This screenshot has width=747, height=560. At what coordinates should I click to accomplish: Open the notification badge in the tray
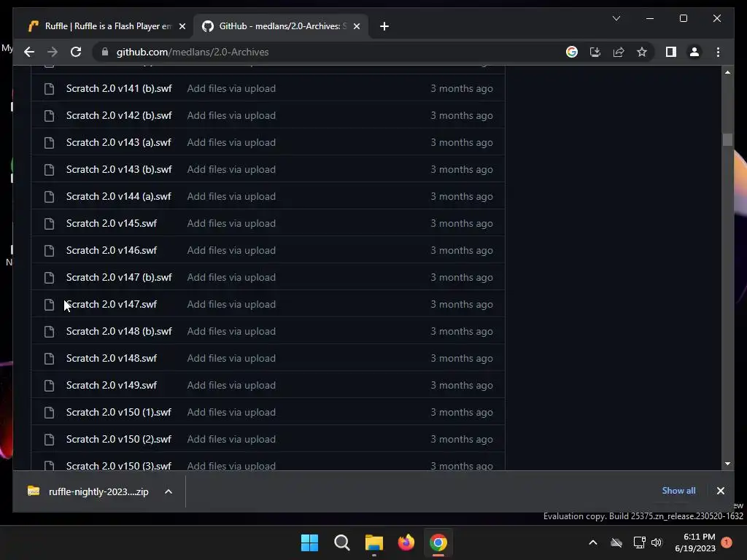pyautogui.click(x=727, y=542)
